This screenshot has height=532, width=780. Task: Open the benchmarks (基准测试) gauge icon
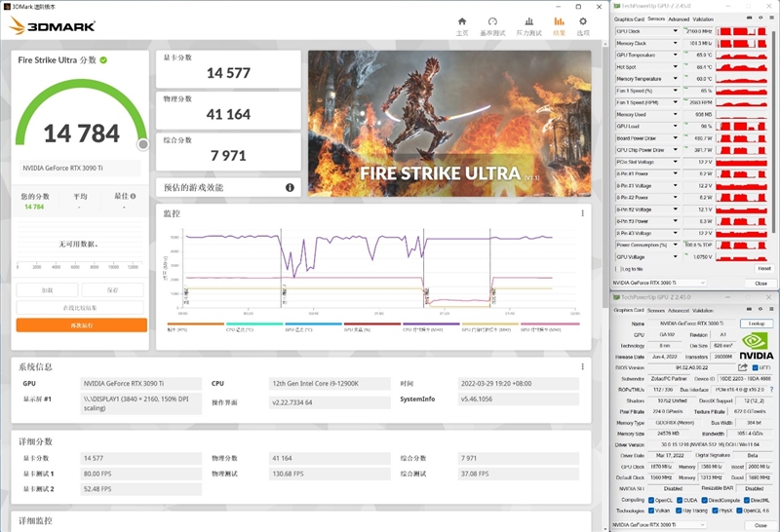click(x=492, y=21)
